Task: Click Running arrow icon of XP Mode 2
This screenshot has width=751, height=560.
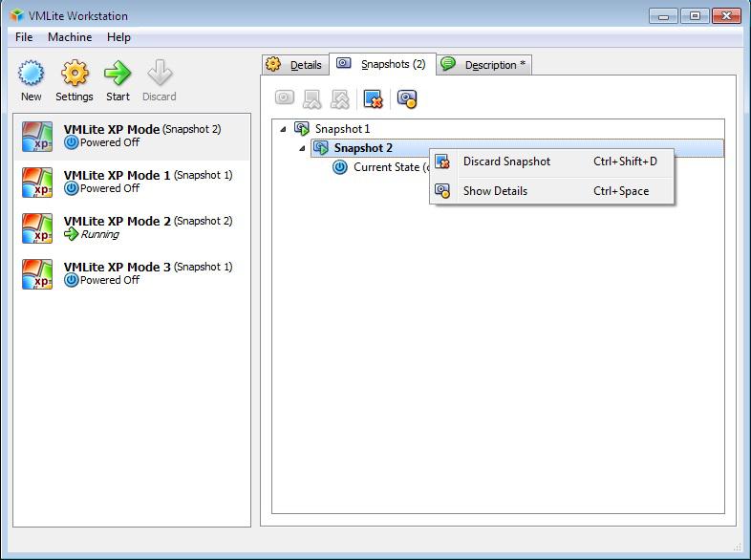Action: point(72,234)
